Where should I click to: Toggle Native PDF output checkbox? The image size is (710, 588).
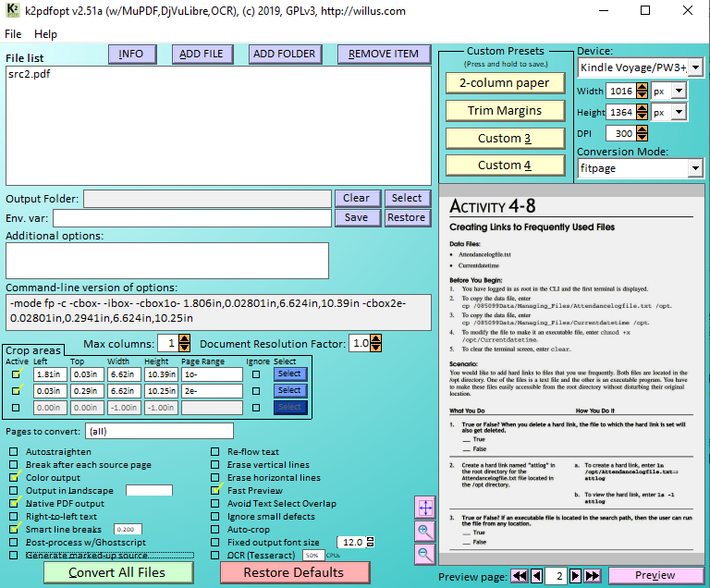coord(15,503)
